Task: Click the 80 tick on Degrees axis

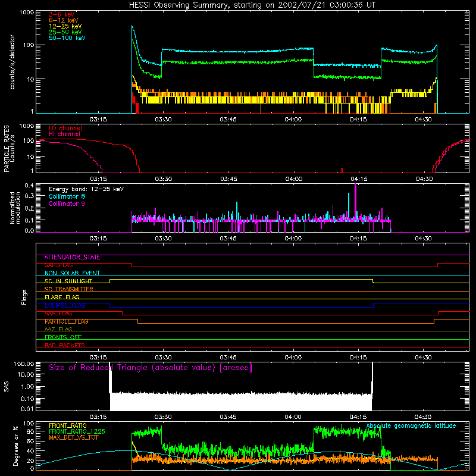Action: pos(31,431)
